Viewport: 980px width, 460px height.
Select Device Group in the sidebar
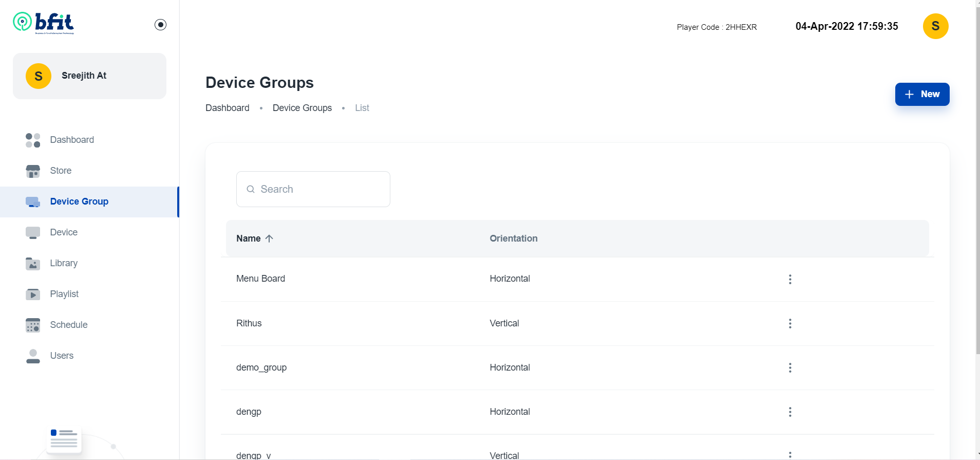point(89,201)
